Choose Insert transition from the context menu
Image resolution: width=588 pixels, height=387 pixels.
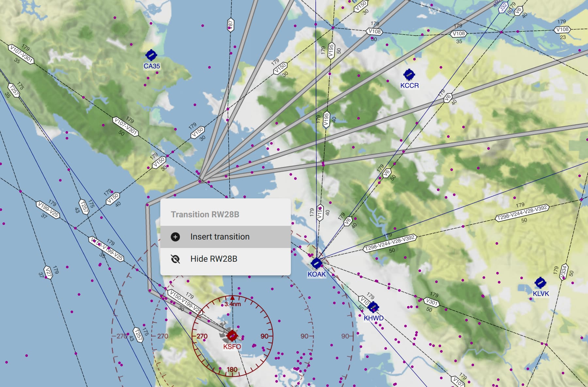point(219,237)
